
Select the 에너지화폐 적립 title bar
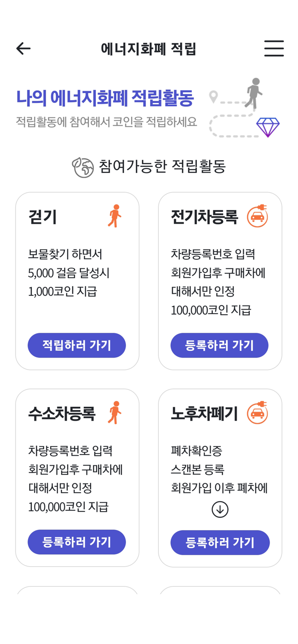[149, 48]
